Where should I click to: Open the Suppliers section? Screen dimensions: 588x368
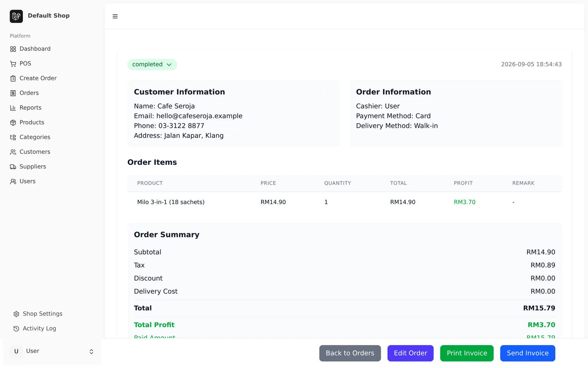(x=52, y=166)
